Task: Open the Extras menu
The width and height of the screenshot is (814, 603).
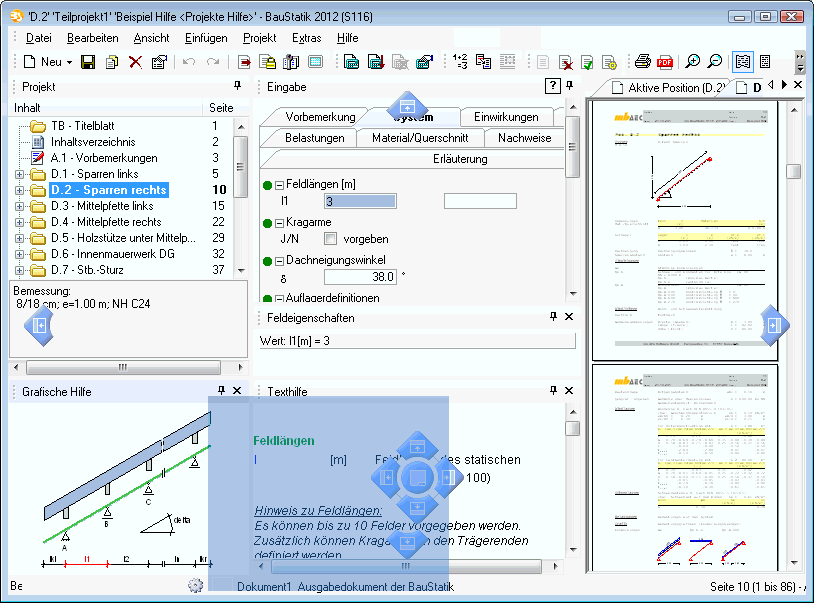Action: point(306,38)
